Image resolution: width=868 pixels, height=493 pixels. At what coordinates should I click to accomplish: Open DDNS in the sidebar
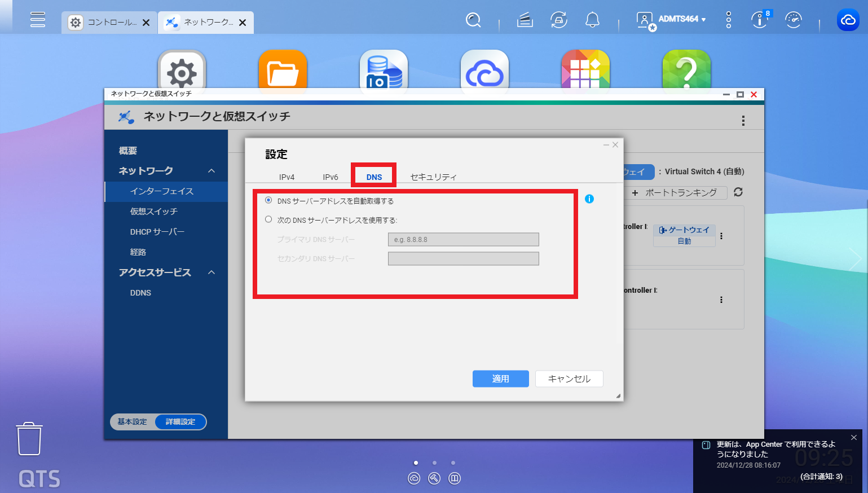[x=140, y=293]
